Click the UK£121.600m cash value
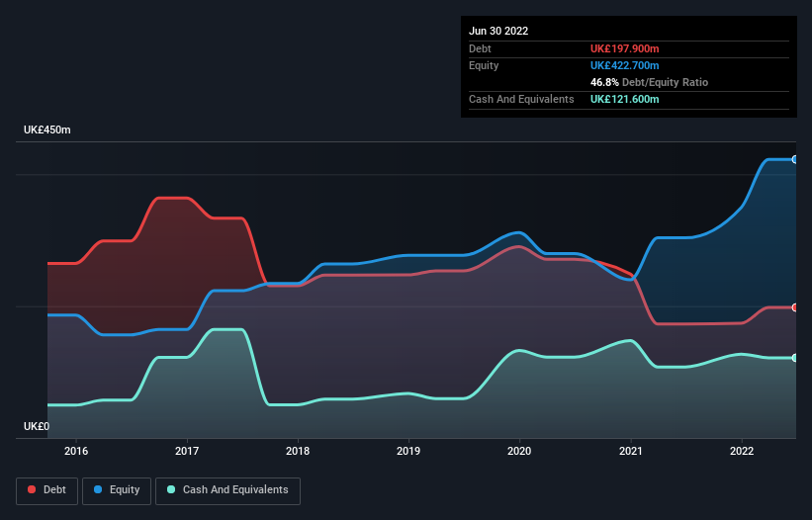 [624, 99]
